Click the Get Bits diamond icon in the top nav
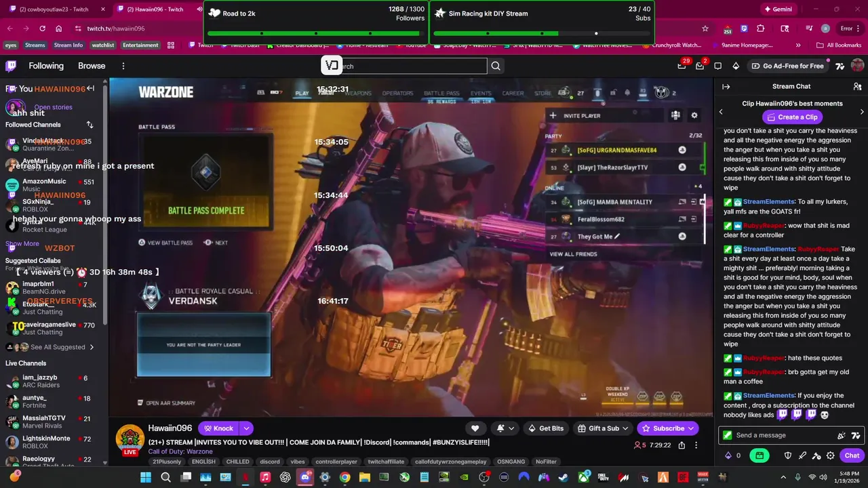The width and height of the screenshot is (868, 488). coord(736,66)
